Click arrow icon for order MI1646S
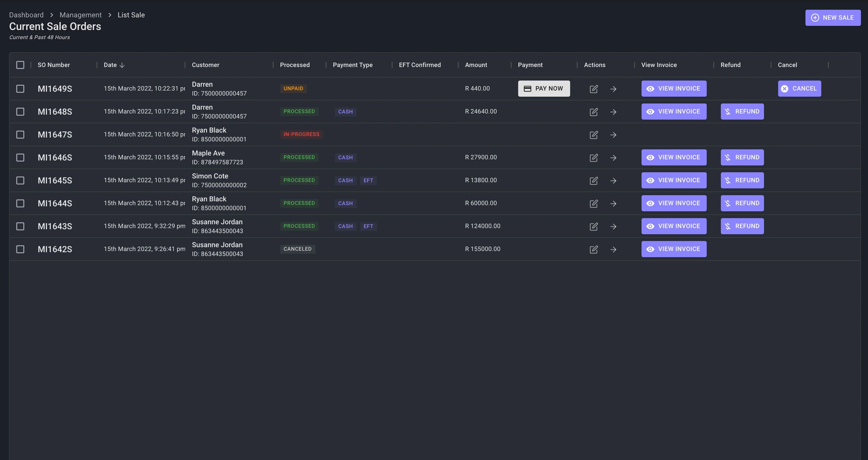 point(613,158)
